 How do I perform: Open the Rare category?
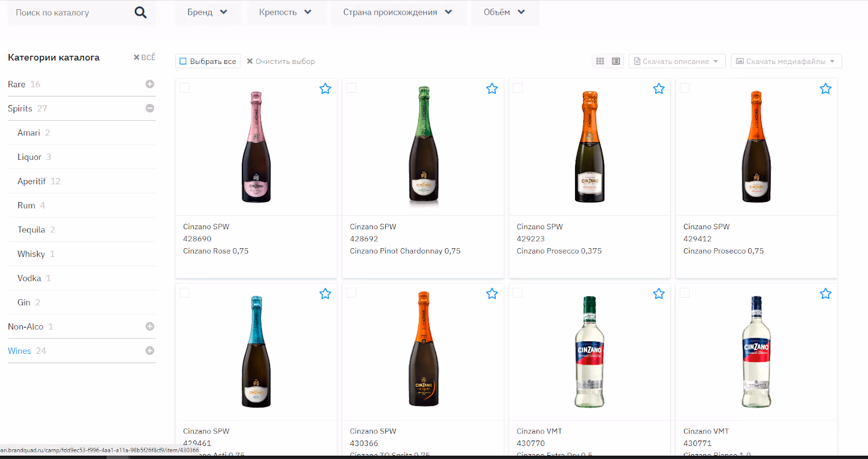[x=17, y=84]
